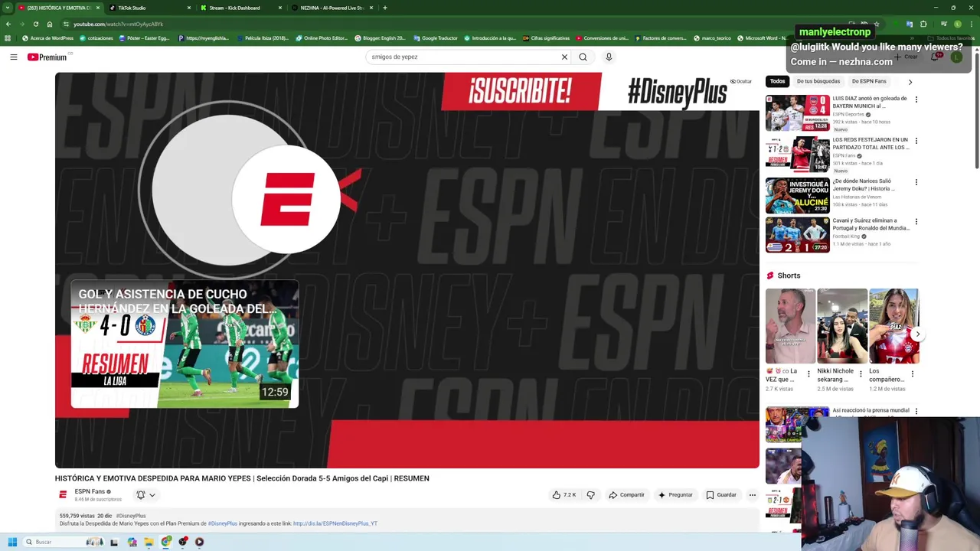980x551 pixels.
Task: Click the Preguntar button
Action: (675, 495)
